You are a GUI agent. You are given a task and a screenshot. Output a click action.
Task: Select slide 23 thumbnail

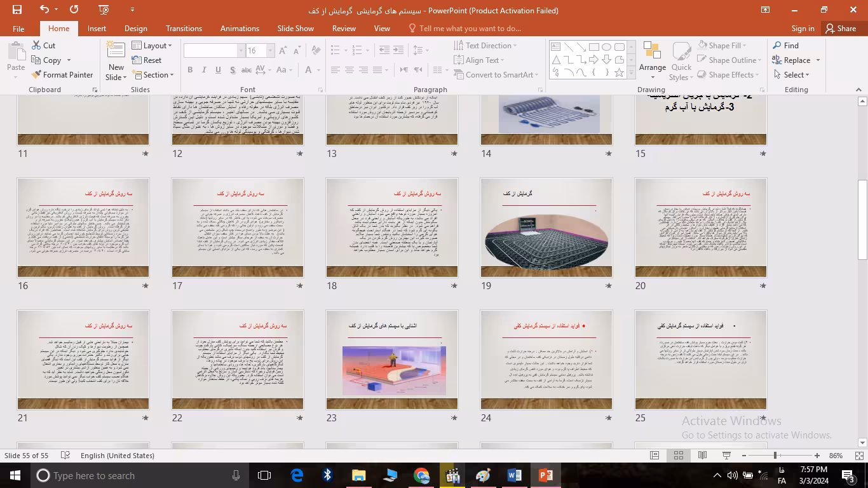[392, 360]
